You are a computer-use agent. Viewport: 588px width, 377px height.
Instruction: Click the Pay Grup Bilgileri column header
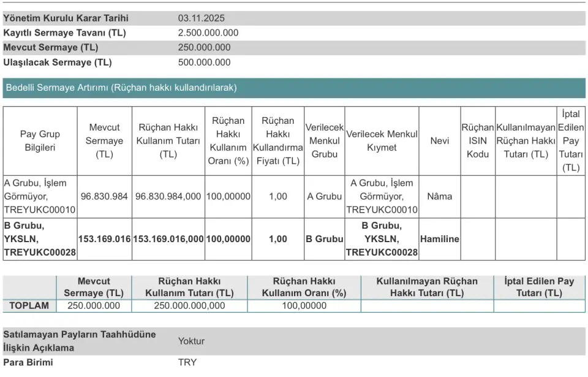click(x=40, y=141)
